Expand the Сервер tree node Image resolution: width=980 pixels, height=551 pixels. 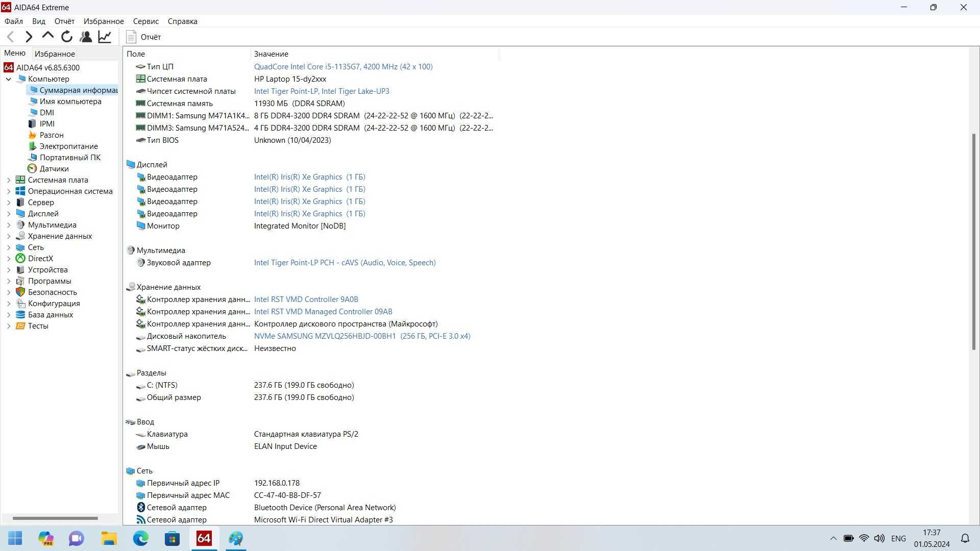pyautogui.click(x=9, y=203)
